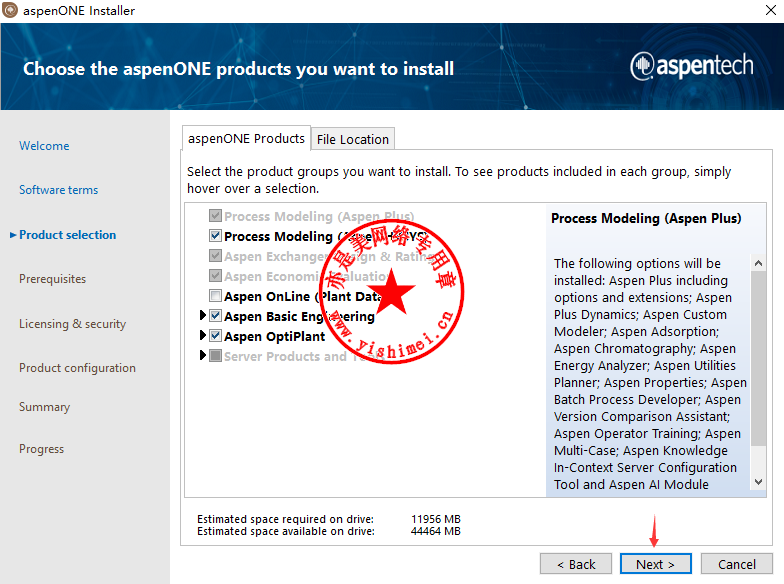Toggle the Process Modeling (Aspen Plus) checkbox
This screenshot has width=784, height=584.
click(x=216, y=216)
